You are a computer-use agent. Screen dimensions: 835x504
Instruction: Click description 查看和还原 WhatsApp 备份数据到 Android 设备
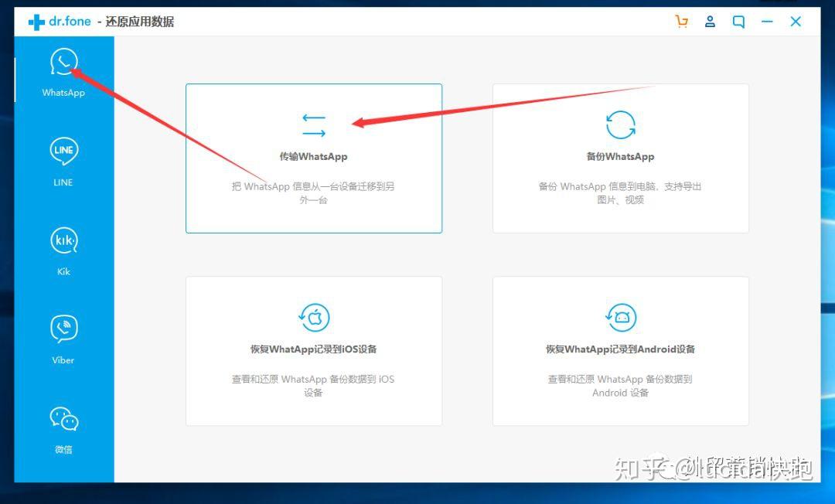tap(620, 386)
